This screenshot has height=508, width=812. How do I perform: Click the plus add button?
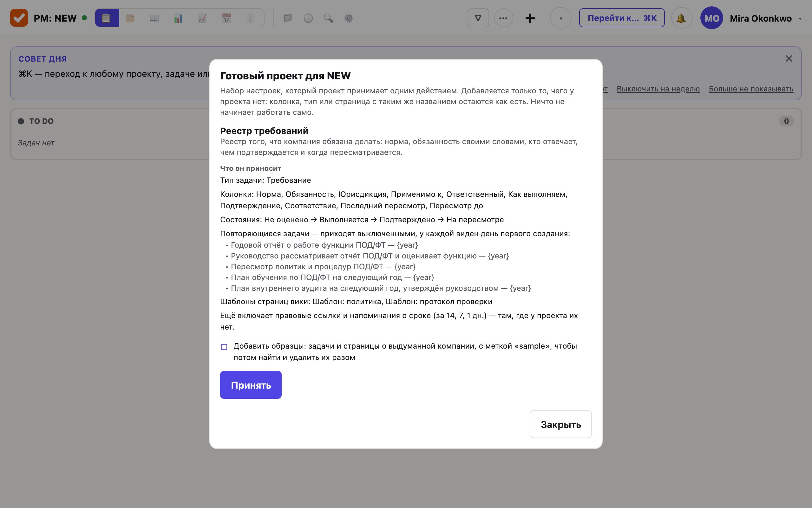pos(530,18)
